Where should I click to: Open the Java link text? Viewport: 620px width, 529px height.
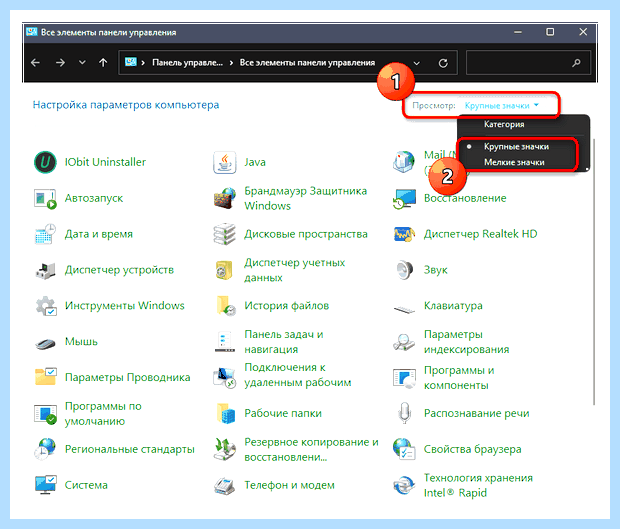pos(255,162)
